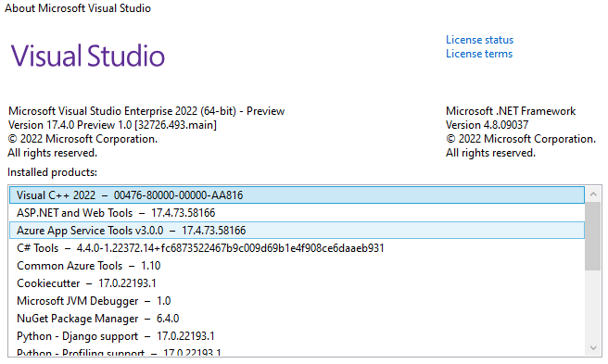Open the License status link
The image size is (608, 364).
[479, 40]
